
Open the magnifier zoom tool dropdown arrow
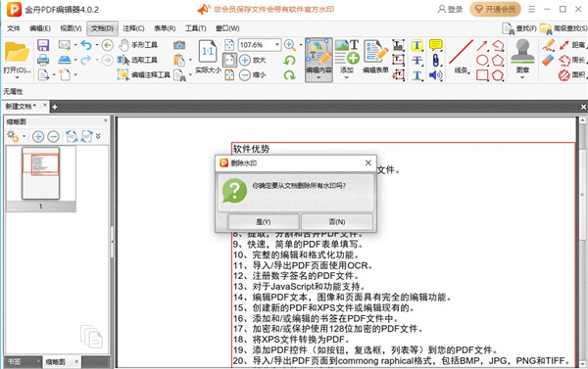[301, 45]
